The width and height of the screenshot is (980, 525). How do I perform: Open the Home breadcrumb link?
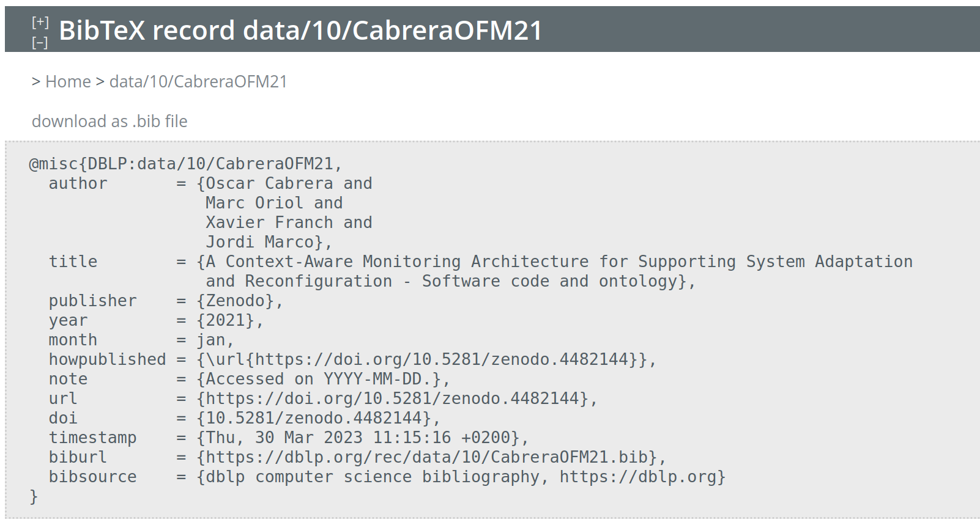pos(67,81)
